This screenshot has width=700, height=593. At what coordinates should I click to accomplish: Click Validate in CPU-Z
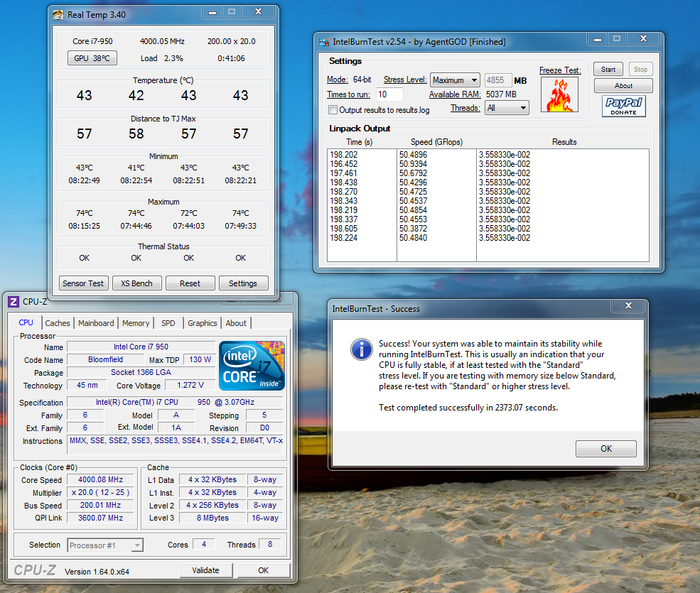206,570
